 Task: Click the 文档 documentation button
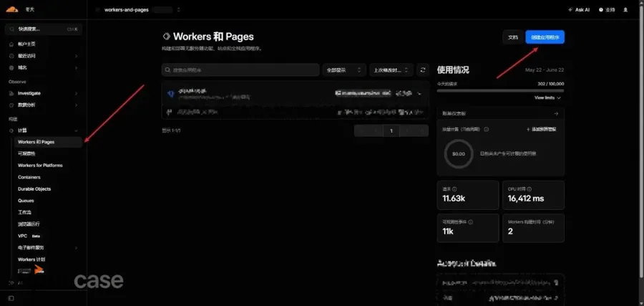(x=513, y=37)
